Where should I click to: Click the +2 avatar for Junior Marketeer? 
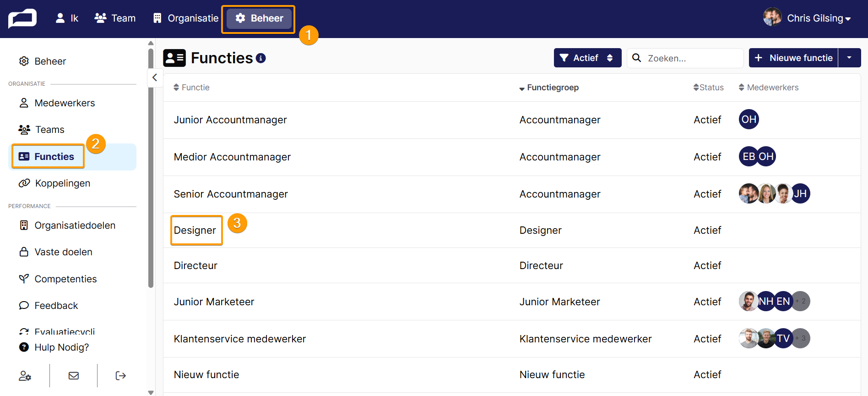pyautogui.click(x=801, y=302)
